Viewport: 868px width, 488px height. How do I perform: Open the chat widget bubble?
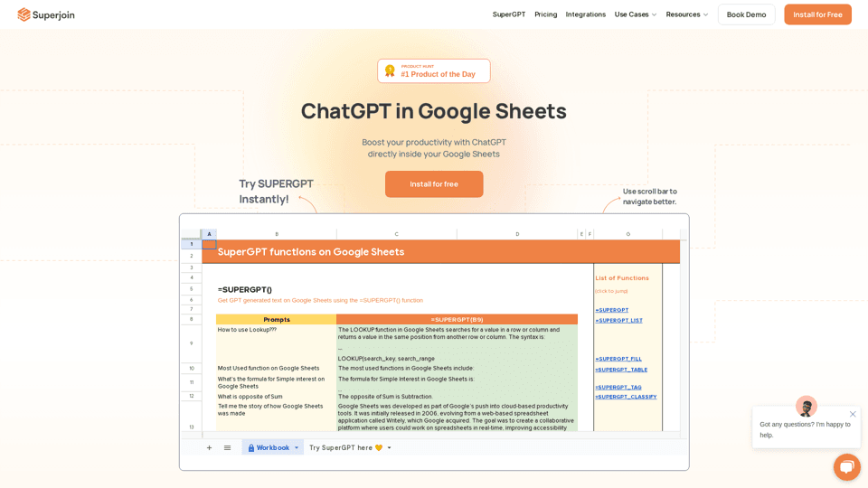(847, 467)
